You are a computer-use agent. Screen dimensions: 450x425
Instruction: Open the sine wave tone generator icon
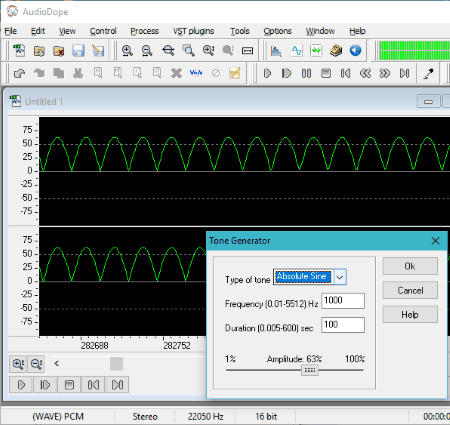coord(296,51)
